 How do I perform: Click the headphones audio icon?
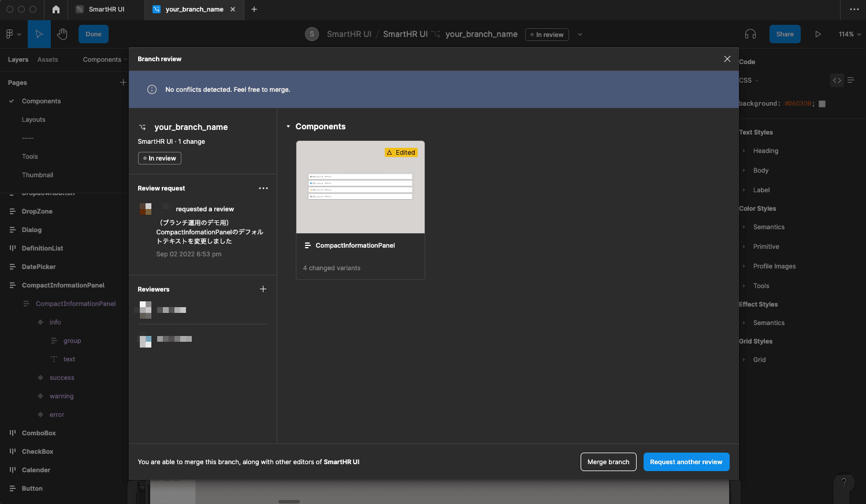(x=750, y=34)
